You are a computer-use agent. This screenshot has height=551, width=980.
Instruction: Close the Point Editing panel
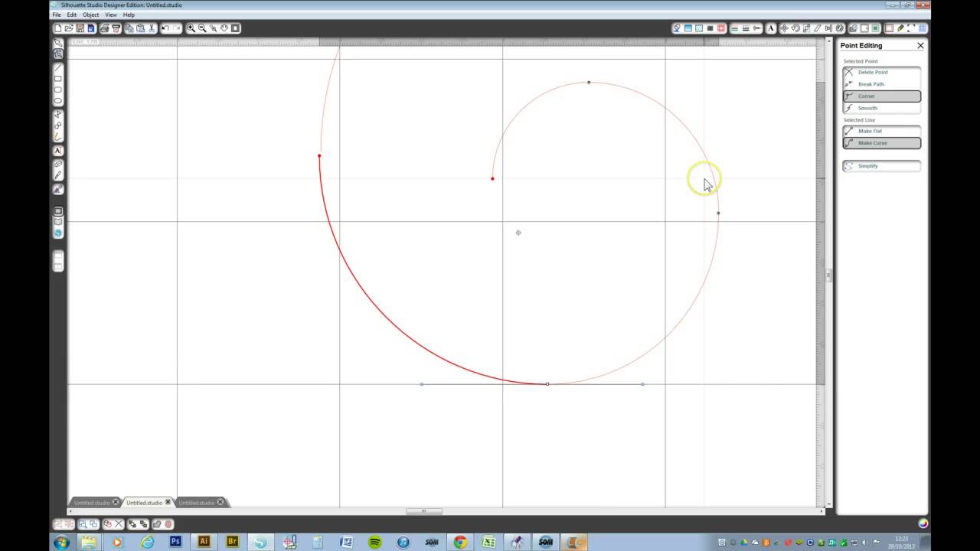pos(920,45)
